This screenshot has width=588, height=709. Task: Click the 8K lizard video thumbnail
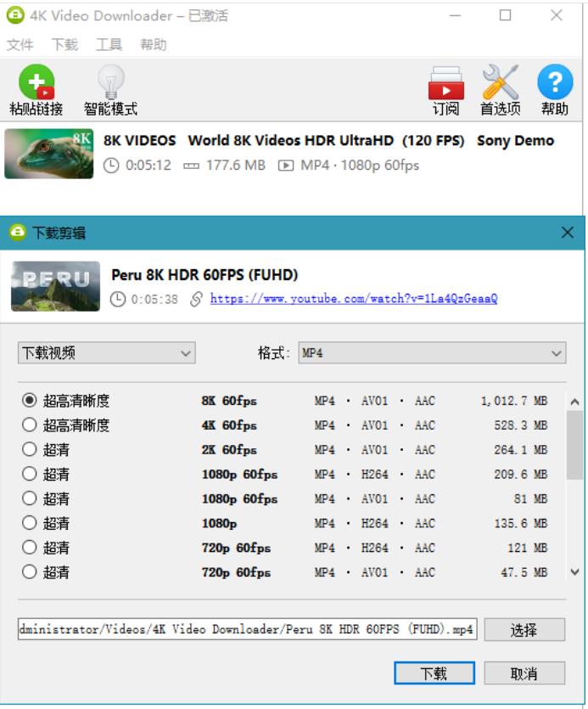pos(49,154)
